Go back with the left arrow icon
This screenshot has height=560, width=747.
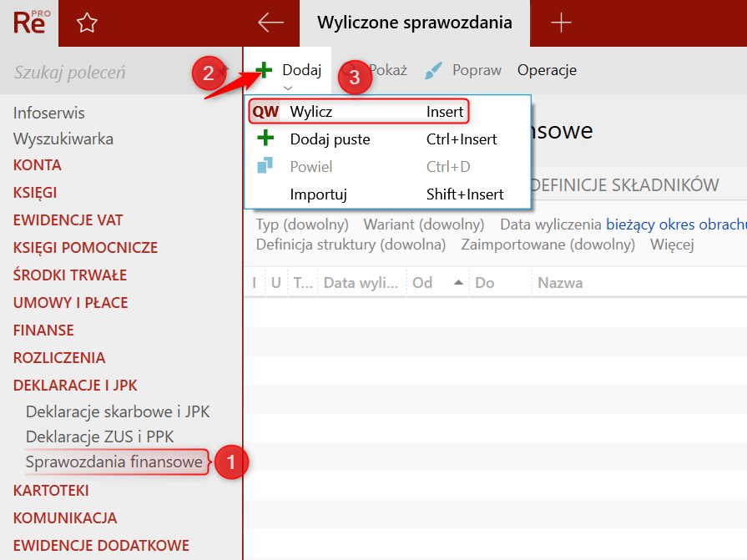pyautogui.click(x=270, y=23)
